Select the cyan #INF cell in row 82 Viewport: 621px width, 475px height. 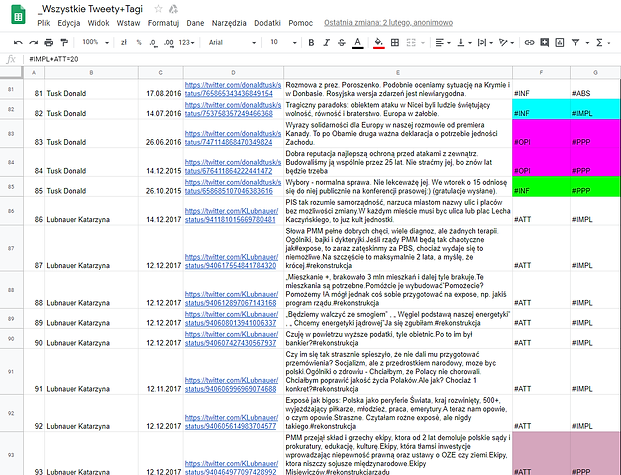pos(541,109)
